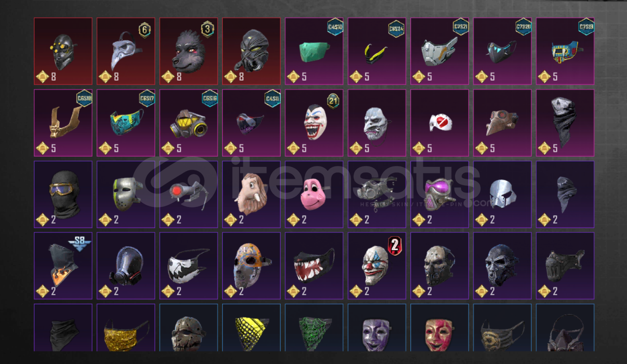
Task: Select the green C4S10 face mask
Action: click(x=314, y=51)
